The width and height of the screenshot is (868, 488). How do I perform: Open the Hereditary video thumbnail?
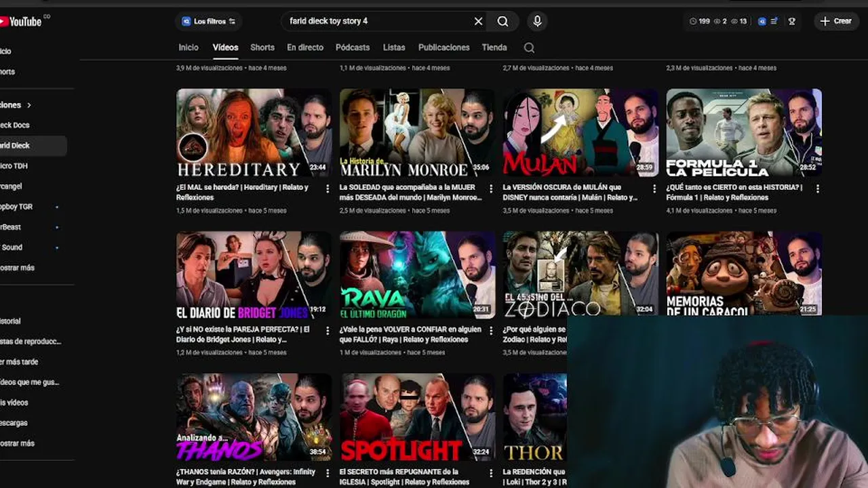[254, 133]
